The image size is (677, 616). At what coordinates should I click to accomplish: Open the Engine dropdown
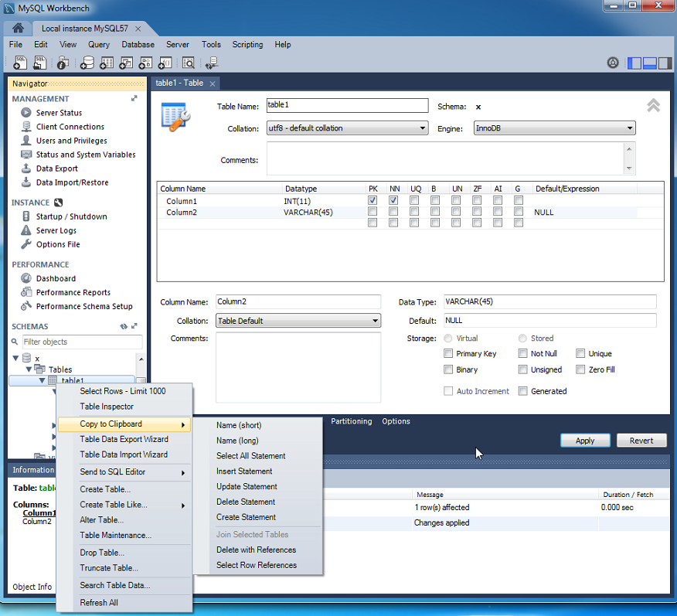554,128
